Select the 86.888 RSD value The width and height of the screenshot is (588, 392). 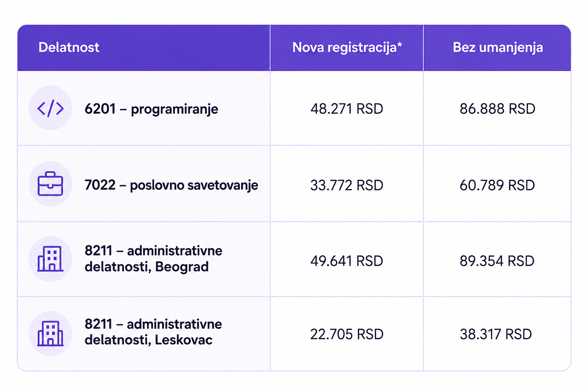click(497, 109)
